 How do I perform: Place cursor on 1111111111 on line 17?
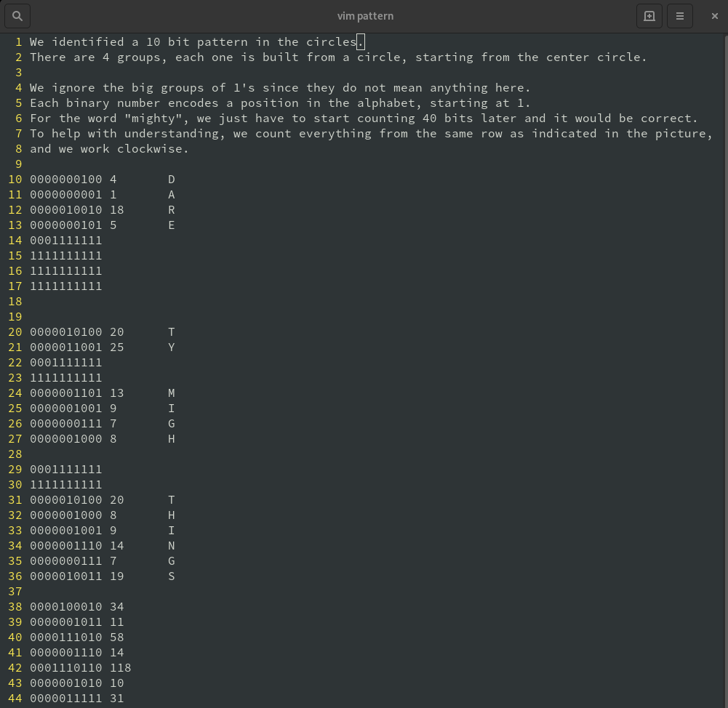point(66,286)
